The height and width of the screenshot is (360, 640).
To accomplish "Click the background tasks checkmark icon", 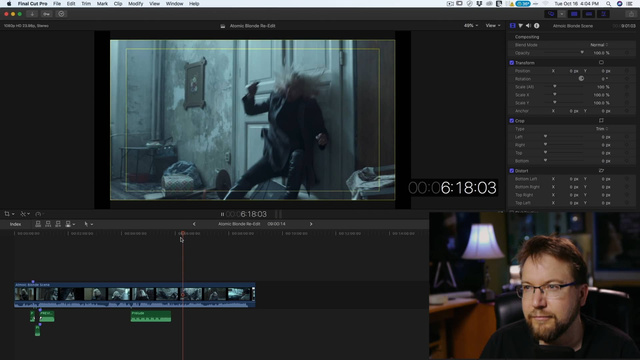I will (x=61, y=14).
